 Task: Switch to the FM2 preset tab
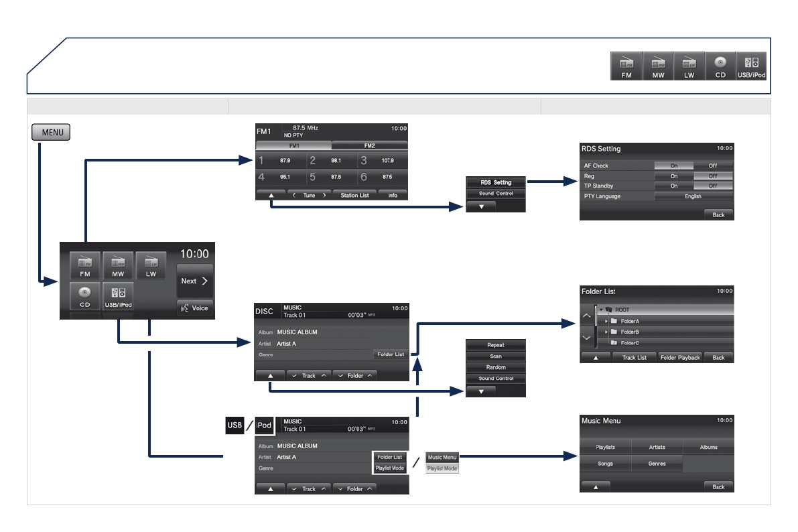pyautogui.click(x=369, y=145)
